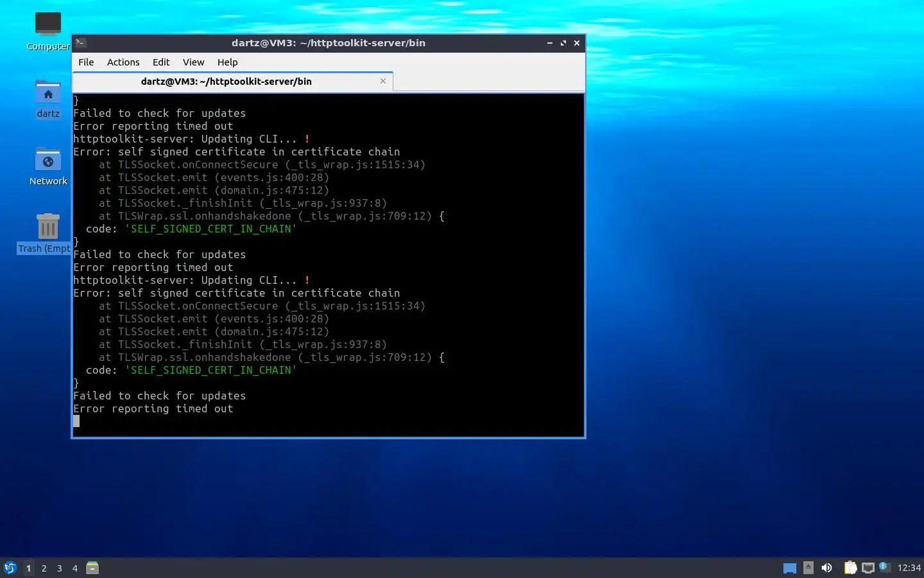The height and width of the screenshot is (578, 924).
Task: Open the Actions menu
Action: 123,62
